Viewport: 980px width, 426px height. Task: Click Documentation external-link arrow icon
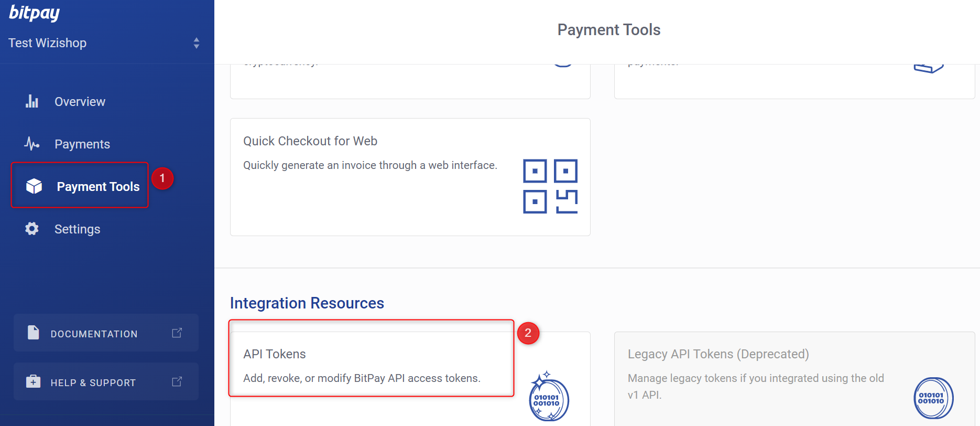pos(177,333)
